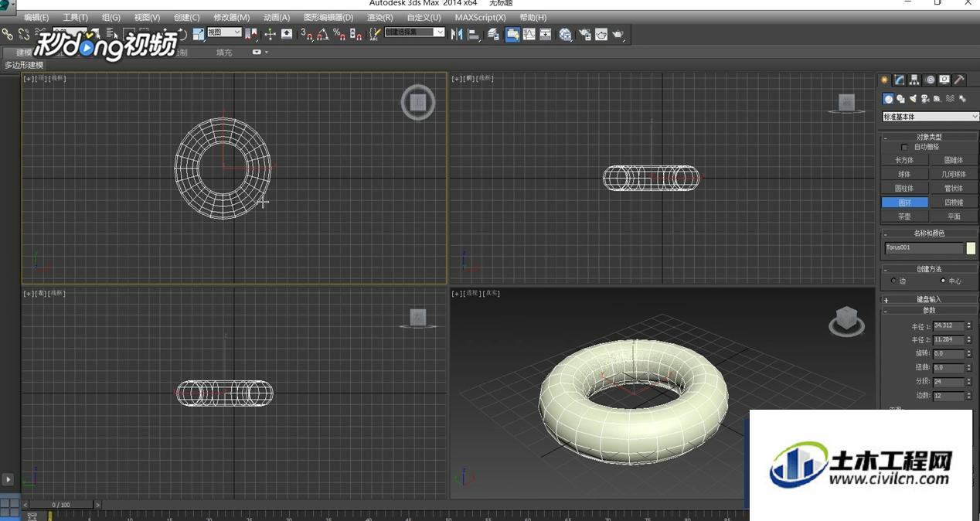Open the Render Setup icon

click(585, 34)
